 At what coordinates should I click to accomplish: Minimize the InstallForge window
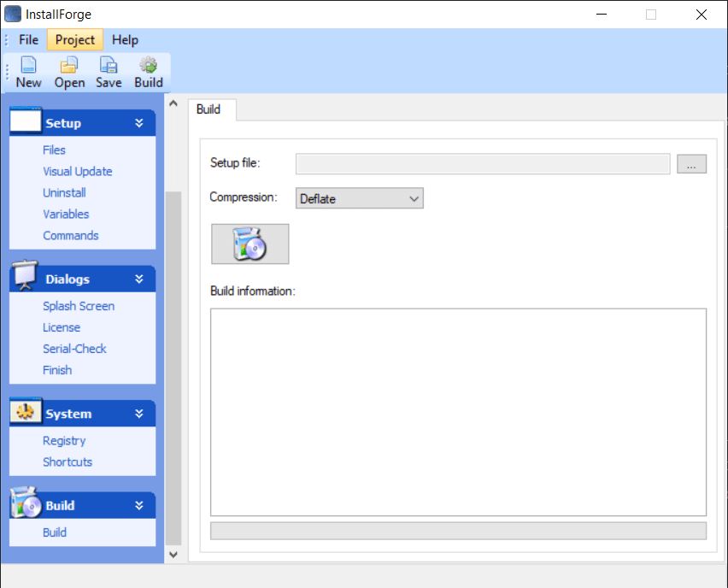tap(602, 14)
